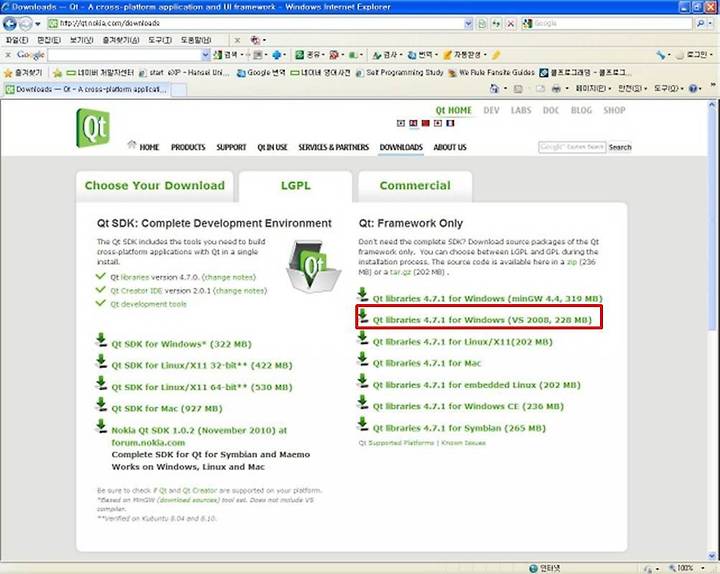Image resolution: width=720 pixels, height=574 pixels.
Task: Click download arrow for Qt SDK Linux/X11 32-bit
Action: tap(101, 361)
